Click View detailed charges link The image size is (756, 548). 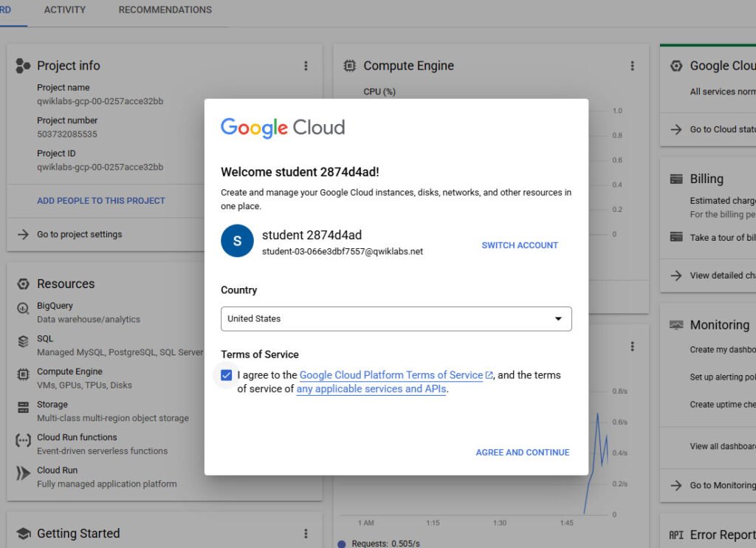[x=723, y=275]
